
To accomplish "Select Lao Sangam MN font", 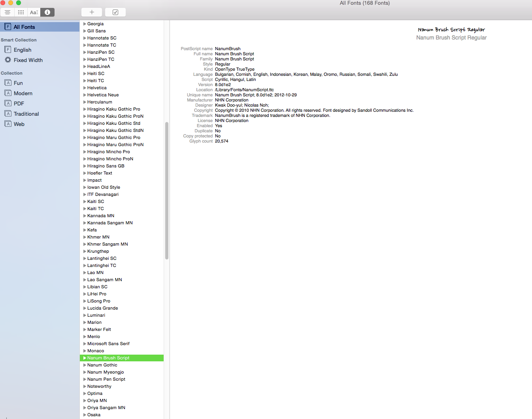I will [105, 280].
